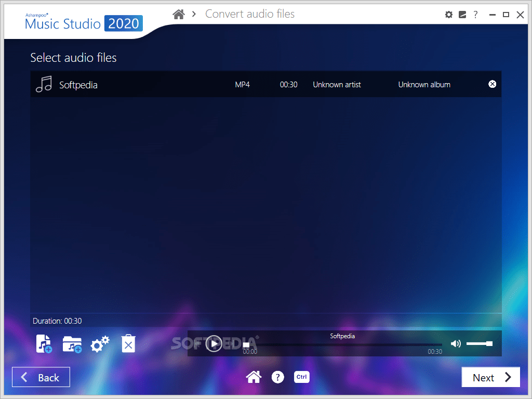Open settings via the gear icon in the title bar

(x=448, y=15)
